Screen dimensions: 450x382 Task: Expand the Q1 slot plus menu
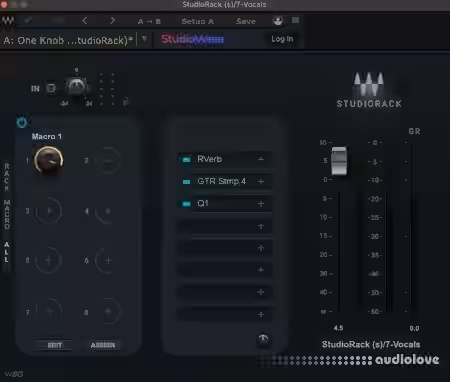click(261, 204)
